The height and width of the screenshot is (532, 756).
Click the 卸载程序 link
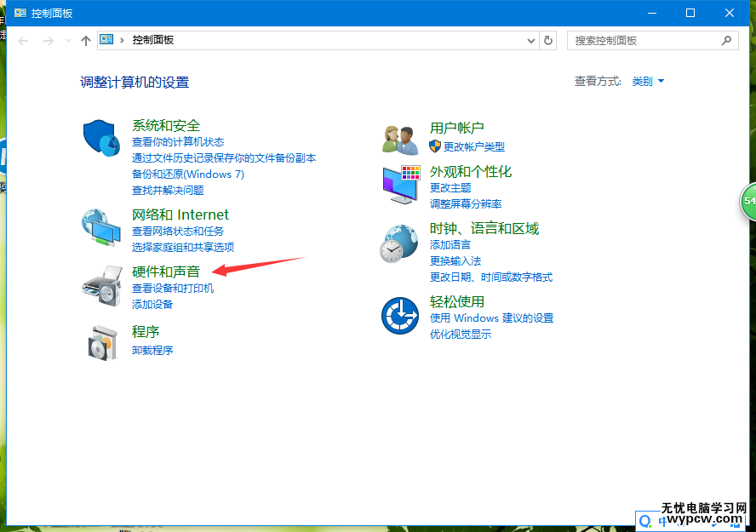point(152,351)
